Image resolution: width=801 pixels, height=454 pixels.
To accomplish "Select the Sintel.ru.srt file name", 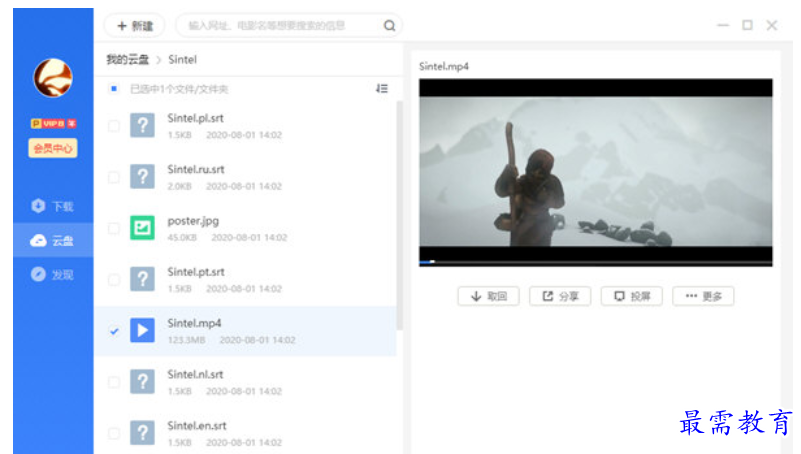I will pos(196,169).
